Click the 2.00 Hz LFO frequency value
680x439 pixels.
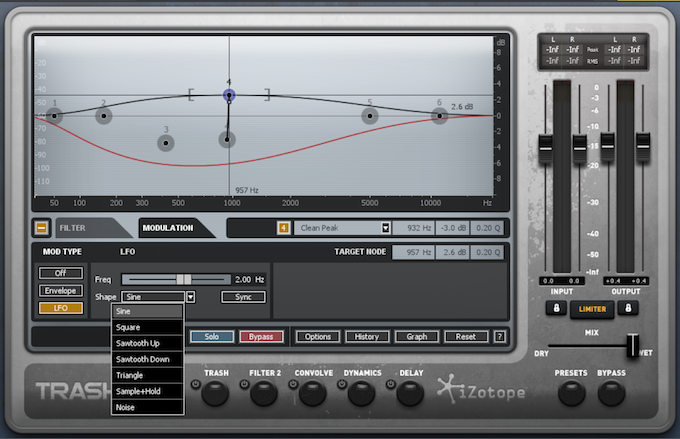coord(249,279)
